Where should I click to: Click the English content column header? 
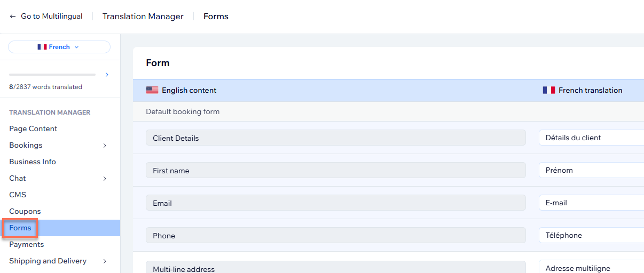point(189,90)
